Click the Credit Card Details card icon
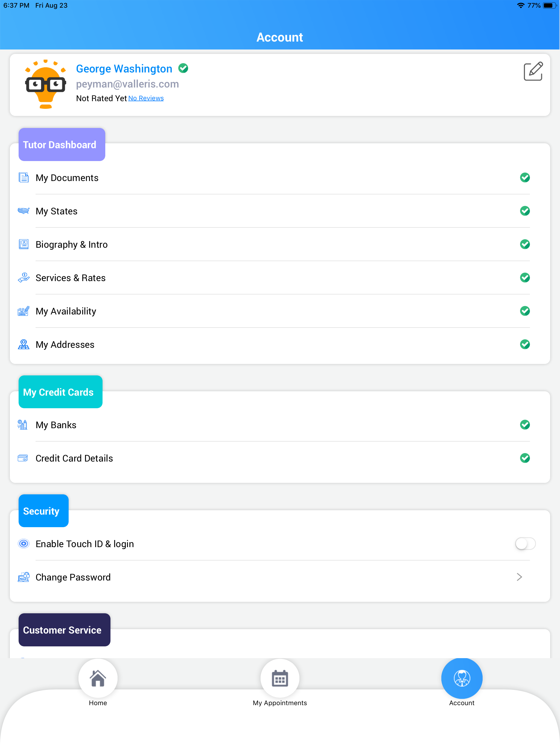 pyautogui.click(x=23, y=458)
